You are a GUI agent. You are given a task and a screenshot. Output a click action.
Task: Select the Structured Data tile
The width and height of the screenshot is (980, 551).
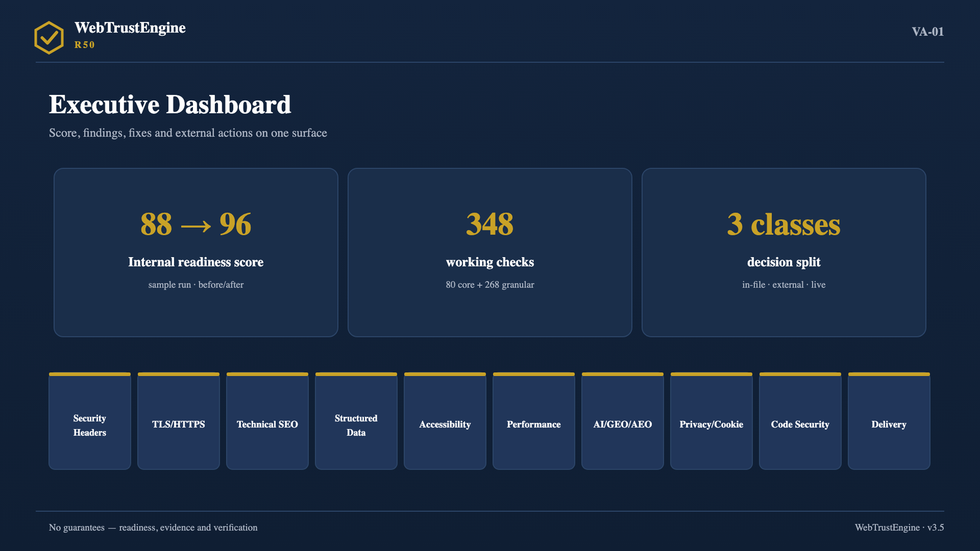pyautogui.click(x=356, y=421)
